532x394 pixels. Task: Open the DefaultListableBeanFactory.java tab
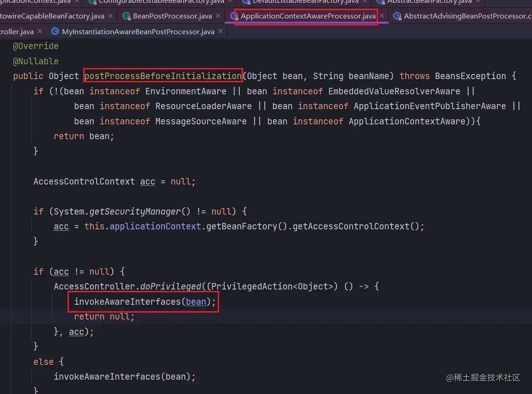306,2
